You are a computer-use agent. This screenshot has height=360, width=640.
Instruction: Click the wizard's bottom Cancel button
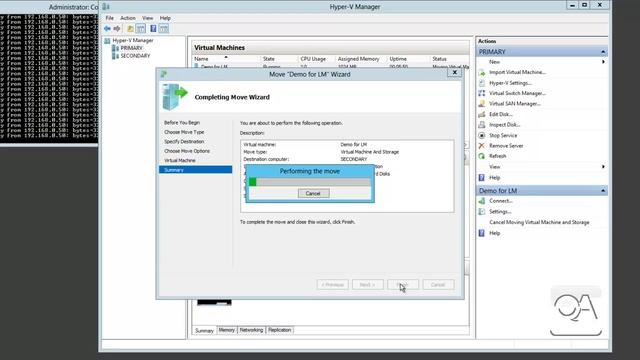tap(438, 284)
